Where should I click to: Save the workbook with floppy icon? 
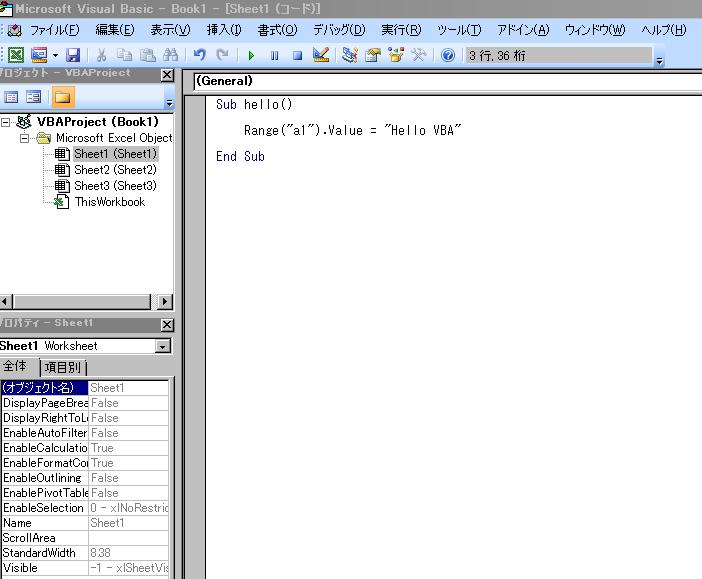tap(73, 55)
